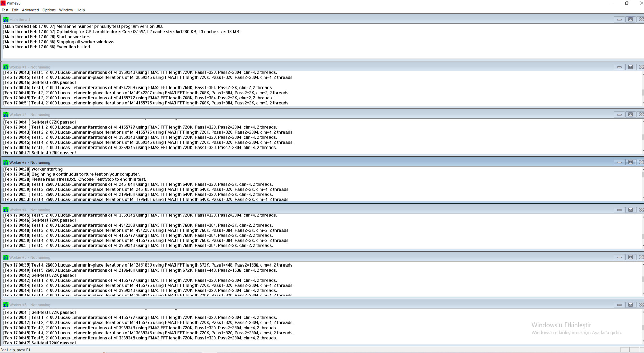Maximize the Worker #2 window
Image resolution: width=644 pixels, height=353 pixels.
630,115
